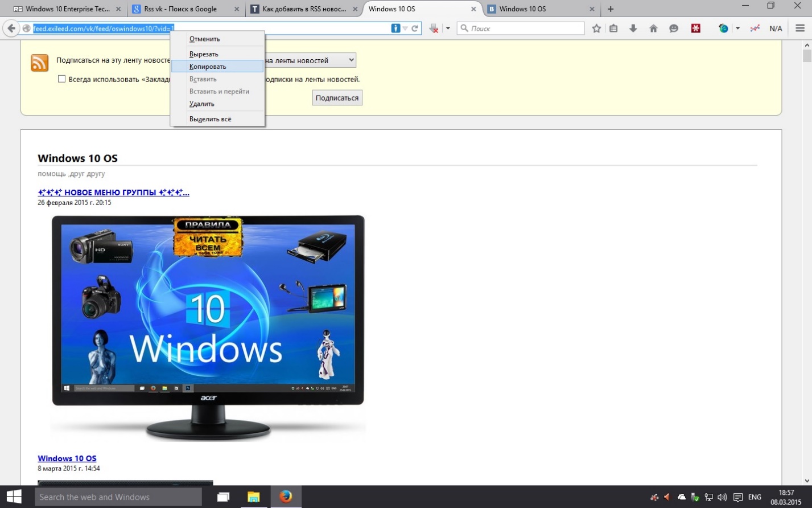Choose Отменить in the context menu
The height and width of the screenshot is (508, 812).
pyautogui.click(x=217, y=39)
